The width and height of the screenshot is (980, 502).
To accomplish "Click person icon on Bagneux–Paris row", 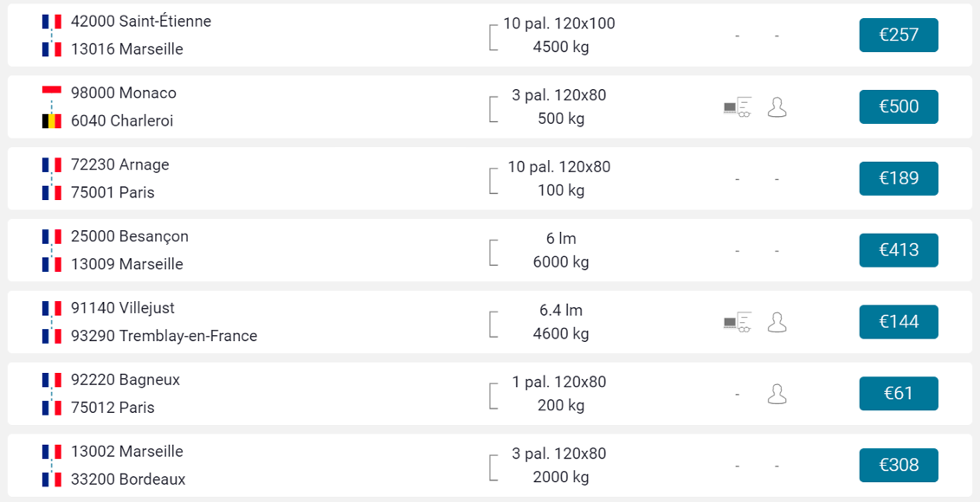I will (777, 395).
